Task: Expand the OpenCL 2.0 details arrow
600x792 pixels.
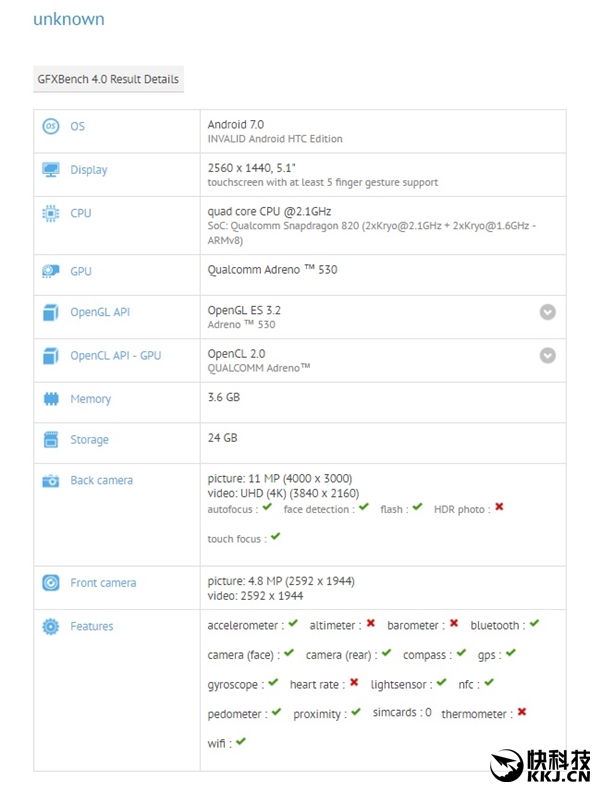Action: tap(547, 355)
